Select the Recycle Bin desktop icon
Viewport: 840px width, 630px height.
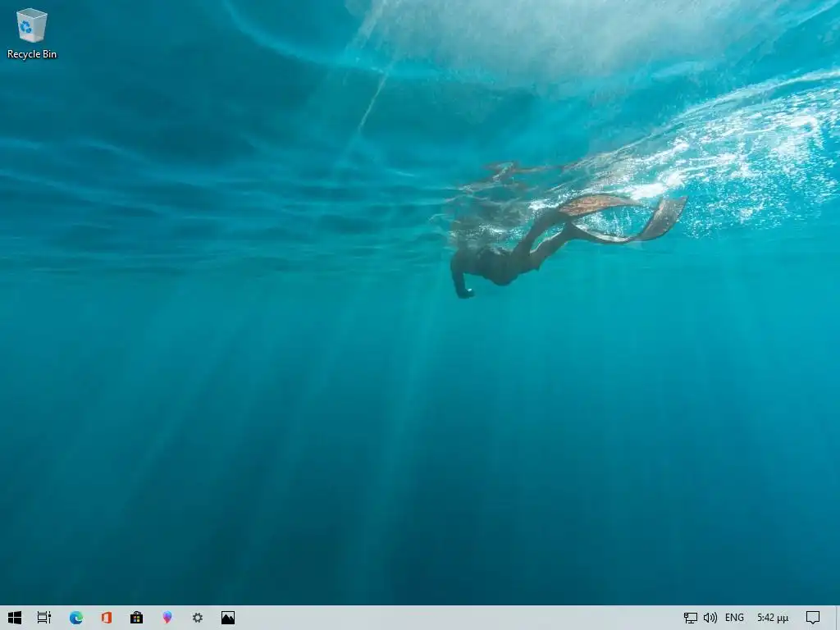32,33
